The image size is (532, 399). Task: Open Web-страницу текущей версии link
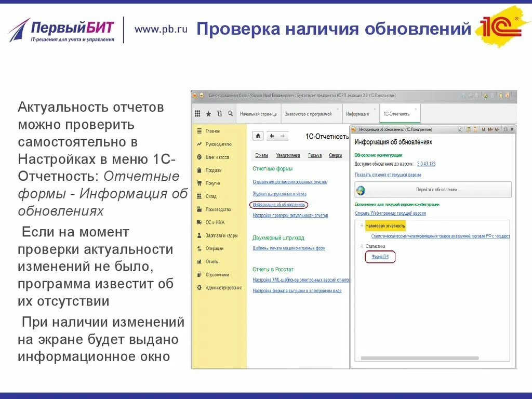pyautogui.click(x=390, y=214)
